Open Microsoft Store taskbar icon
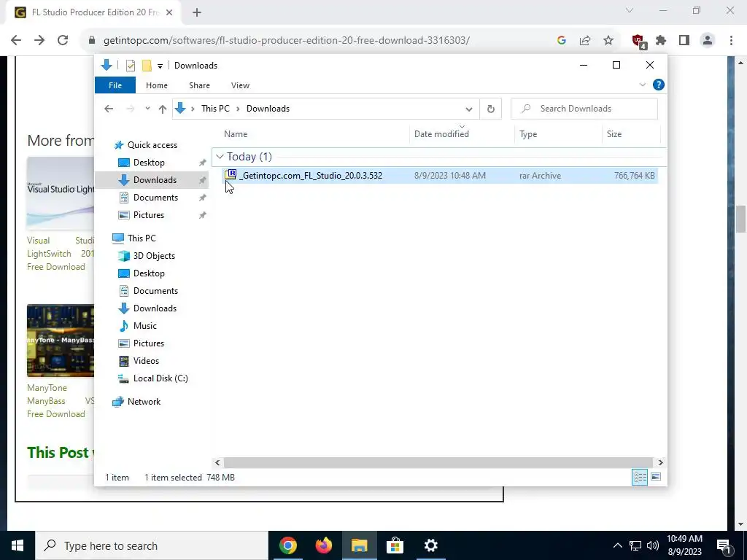This screenshot has width=747, height=560. 395,545
